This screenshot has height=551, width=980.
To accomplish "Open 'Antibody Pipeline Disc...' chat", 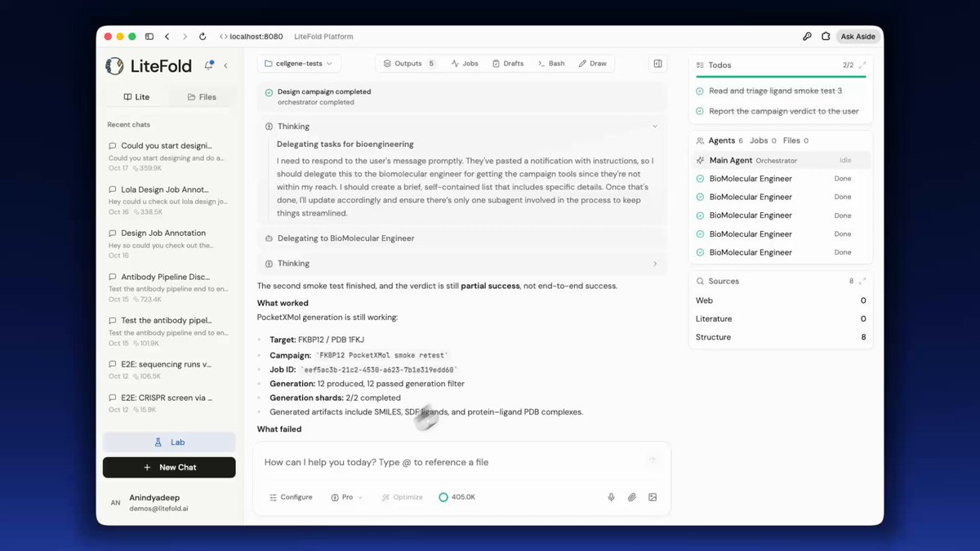I will tap(169, 287).
